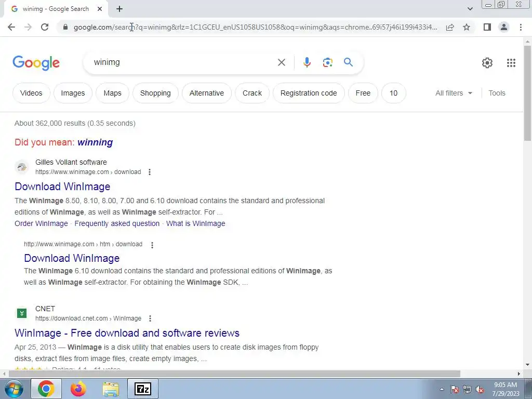Open the What is WinImage sitelink
532x399 pixels.
[x=196, y=223]
